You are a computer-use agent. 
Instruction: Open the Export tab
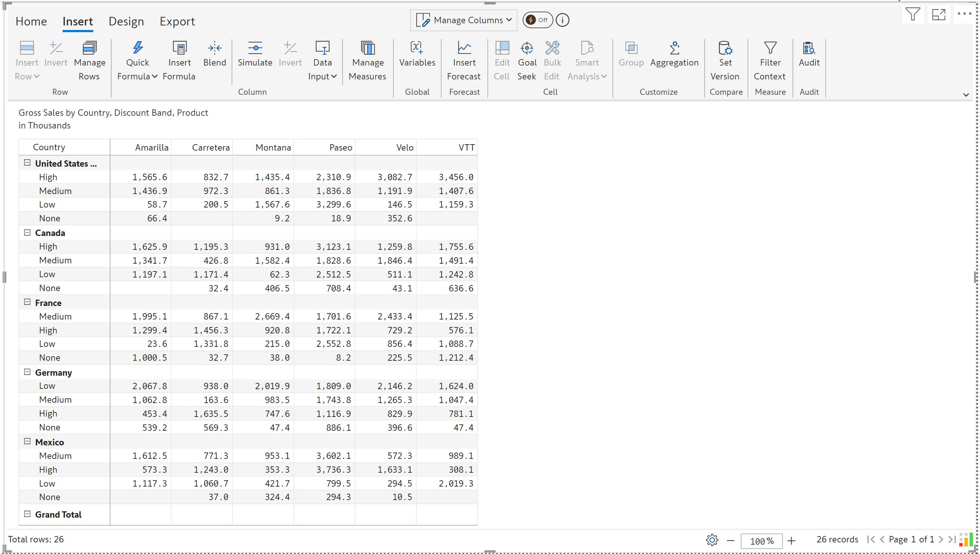pos(177,21)
